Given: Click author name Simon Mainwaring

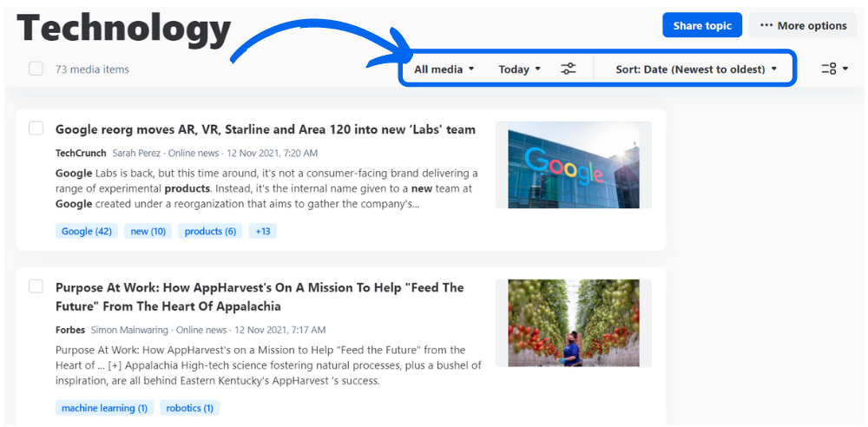Looking at the screenshot, I should coord(129,330).
